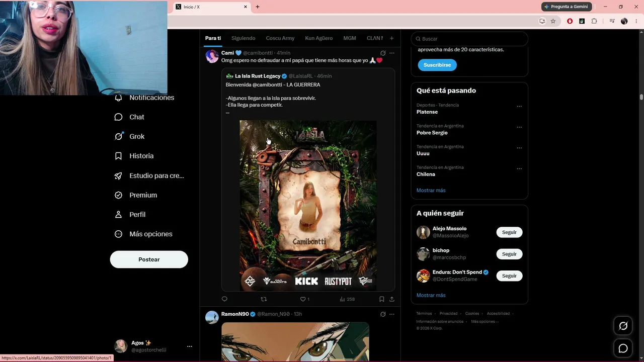This screenshot has height=362, width=644.
Task: Expand Más opciones in the sidebar
Action: 143,234
